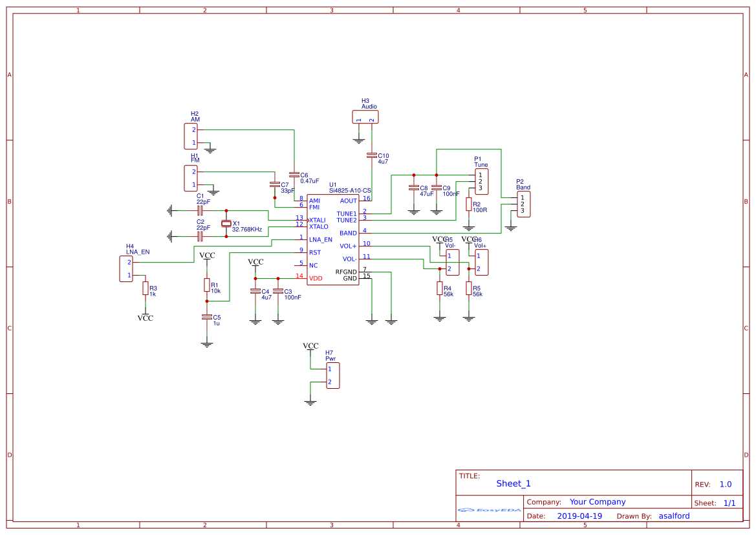The width and height of the screenshot is (756, 535).
Task: Click the RFGND pin label on U1
Action: coord(346,272)
